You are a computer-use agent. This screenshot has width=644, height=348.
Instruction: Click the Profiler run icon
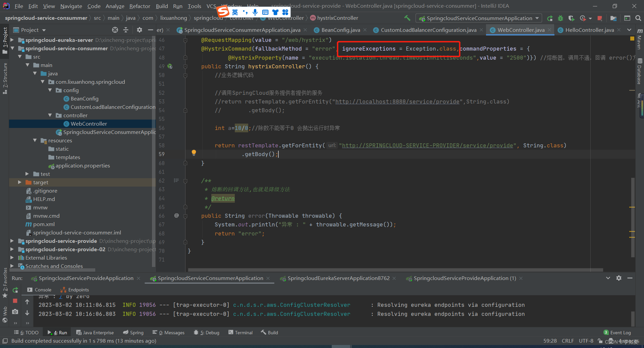583,18
